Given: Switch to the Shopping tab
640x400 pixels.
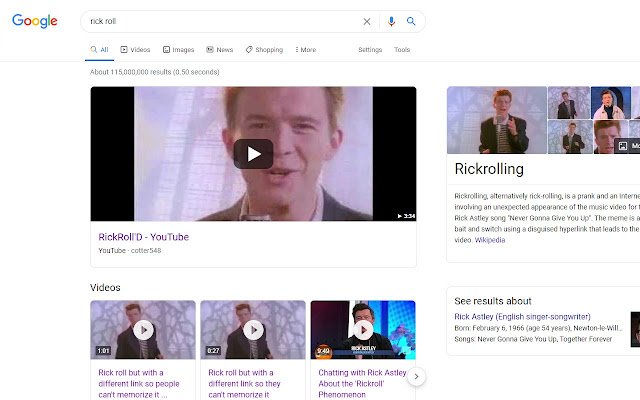Looking at the screenshot, I should point(264,50).
